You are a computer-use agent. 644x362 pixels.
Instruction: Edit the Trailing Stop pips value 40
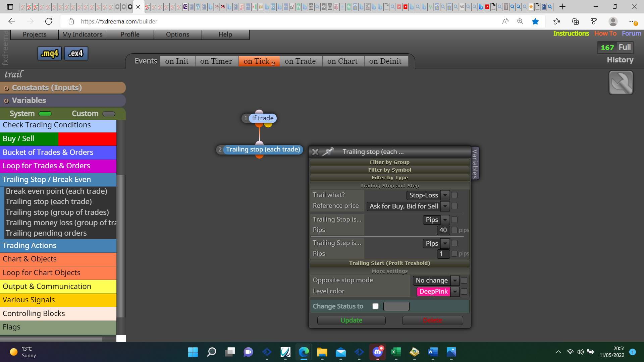click(x=443, y=230)
